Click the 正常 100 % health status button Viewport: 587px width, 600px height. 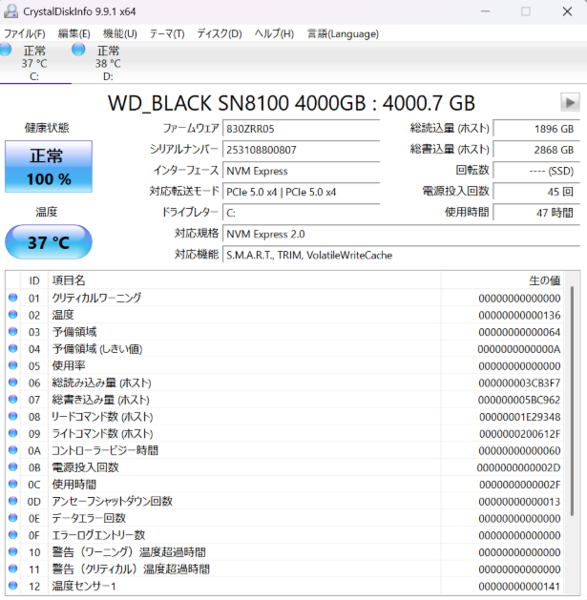tap(49, 166)
